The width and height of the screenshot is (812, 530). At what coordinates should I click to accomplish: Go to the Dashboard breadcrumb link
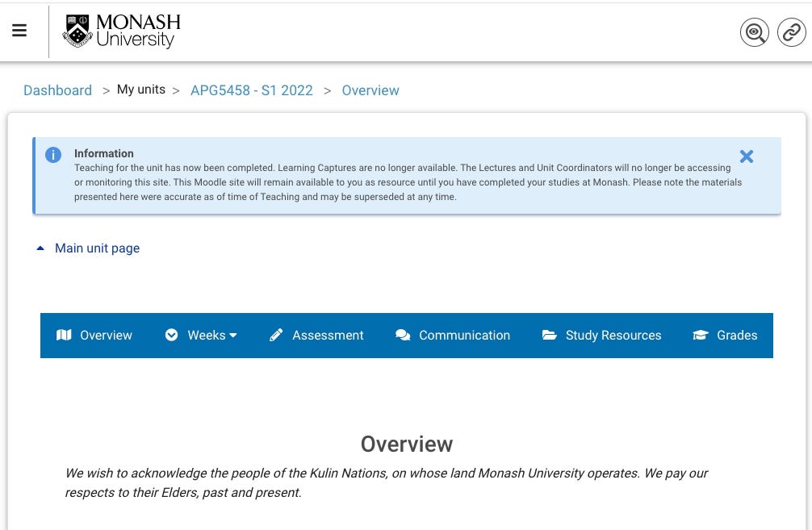(x=57, y=90)
